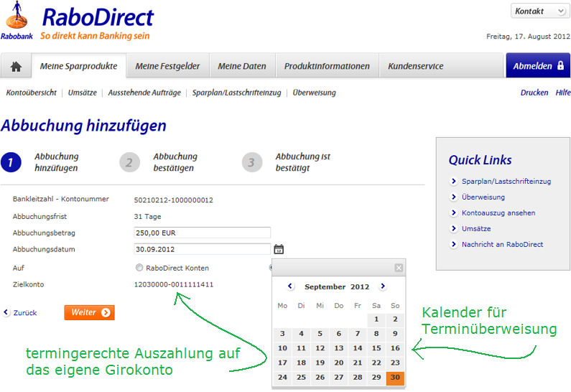Screen dimensions: 571x392
Task: Click the Hilfe link
Action: point(562,93)
